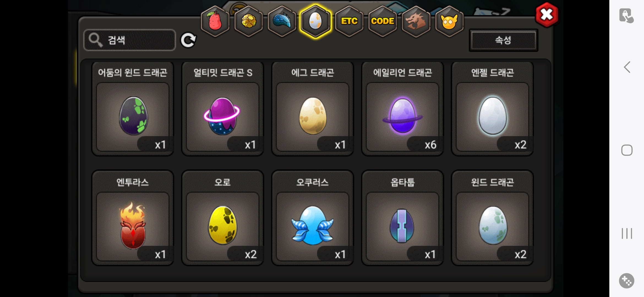Tap the Android home button
Image resolution: width=644 pixels, height=297 pixels.
627,150
